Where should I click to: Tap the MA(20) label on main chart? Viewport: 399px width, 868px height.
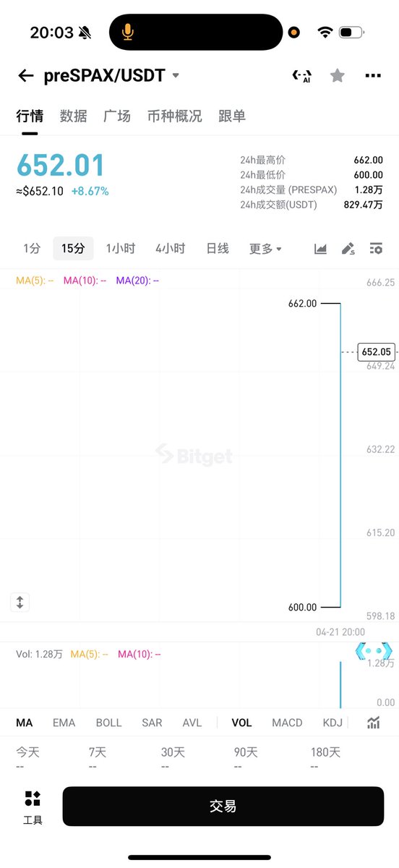[x=137, y=281]
